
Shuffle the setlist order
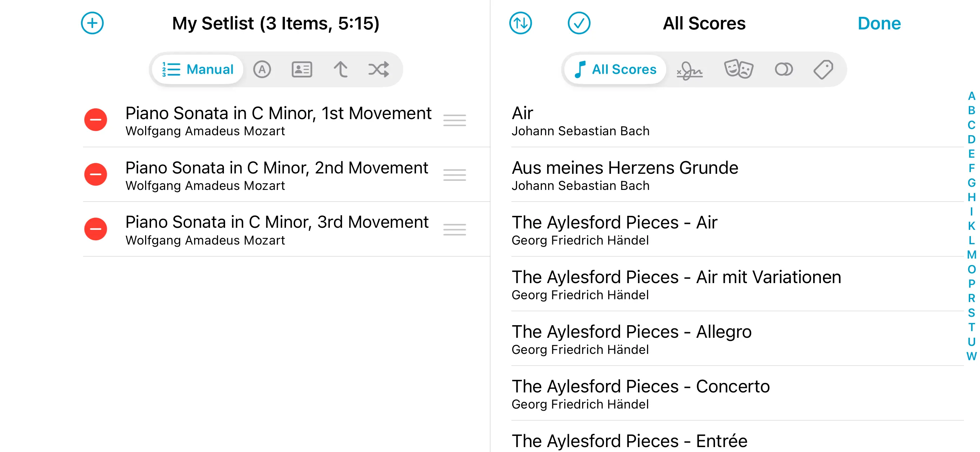379,70
